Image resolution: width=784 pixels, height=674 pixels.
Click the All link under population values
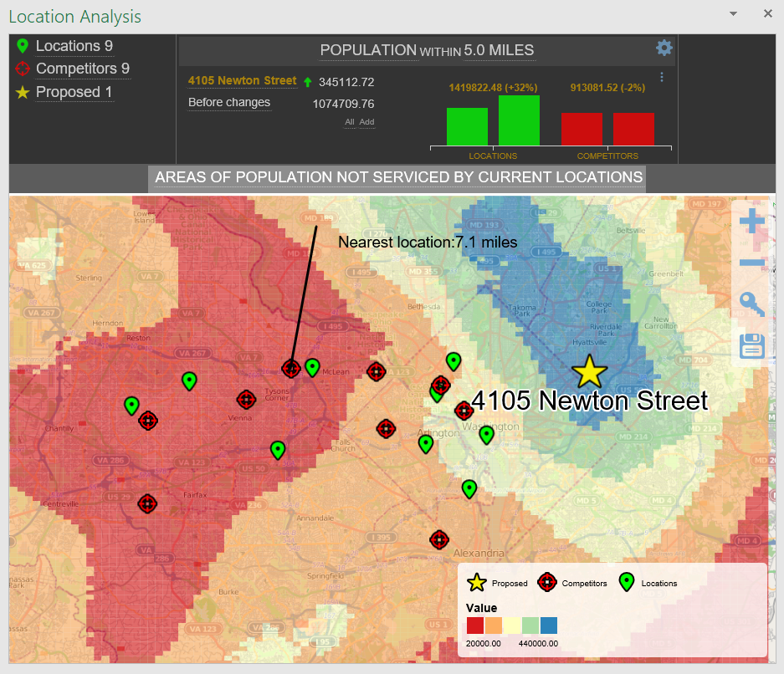click(350, 122)
